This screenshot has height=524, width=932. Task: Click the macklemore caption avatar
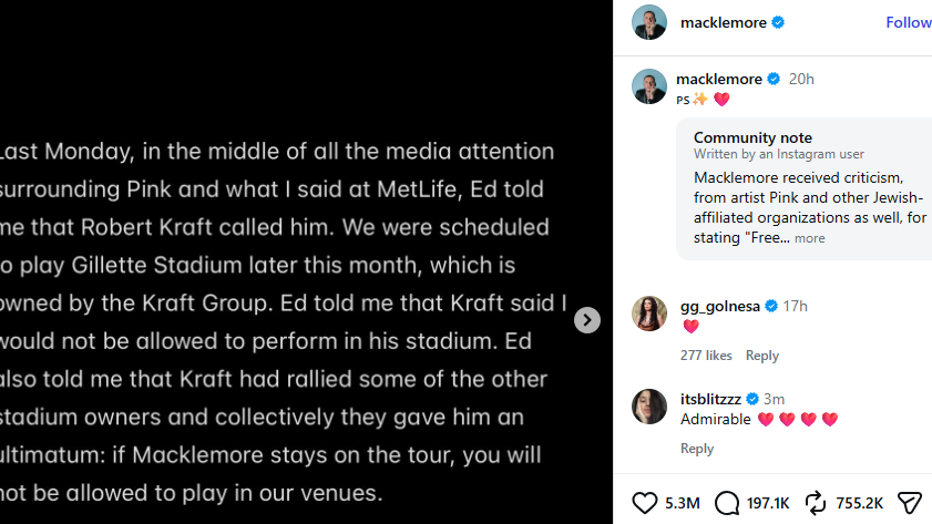[x=649, y=86]
